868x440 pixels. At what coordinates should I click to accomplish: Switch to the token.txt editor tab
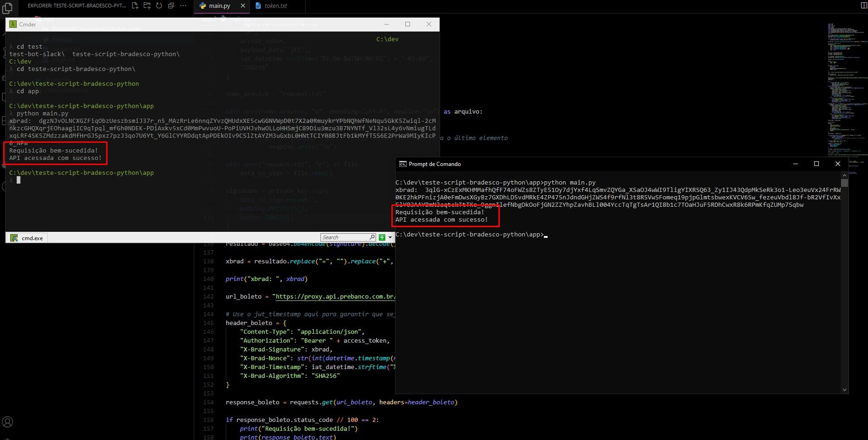coord(276,6)
